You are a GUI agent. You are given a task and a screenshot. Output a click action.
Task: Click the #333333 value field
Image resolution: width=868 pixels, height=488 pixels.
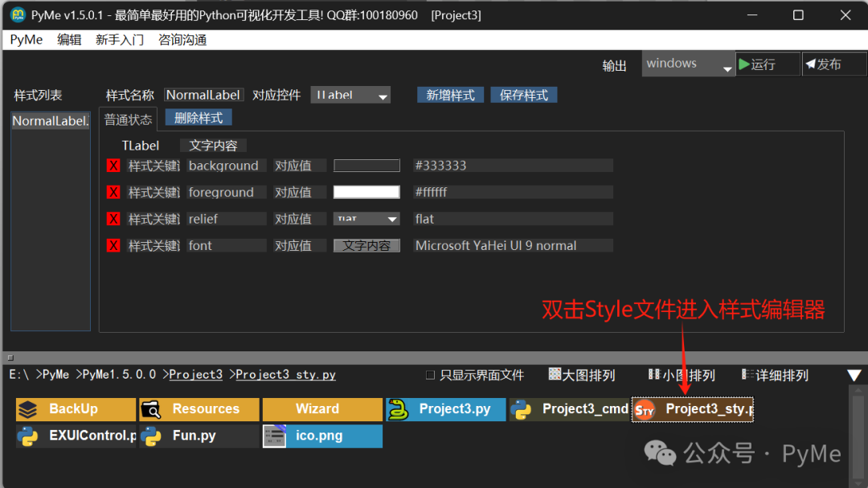click(x=513, y=166)
